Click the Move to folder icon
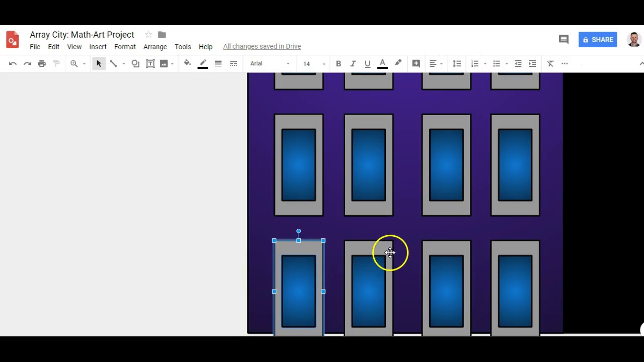The width and height of the screenshot is (644, 362). [x=162, y=35]
